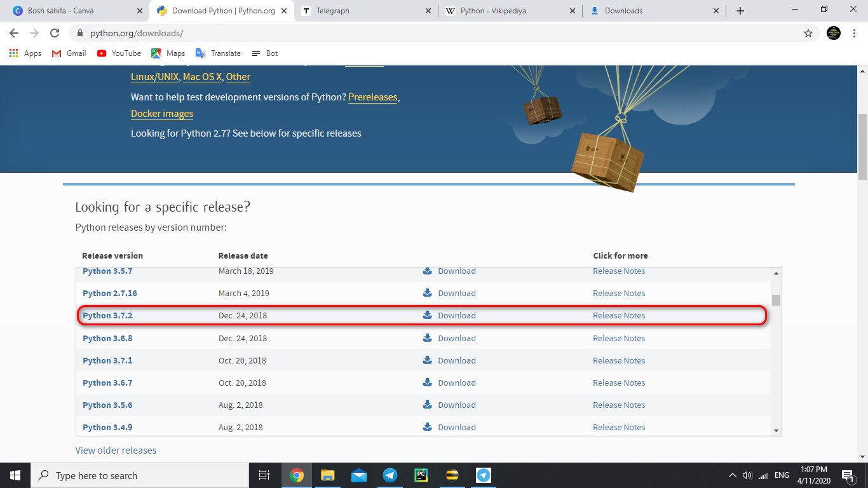Image resolution: width=868 pixels, height=488 pixels.
Task: Click the Windows taskbar search box
Action: pos(139,475)
